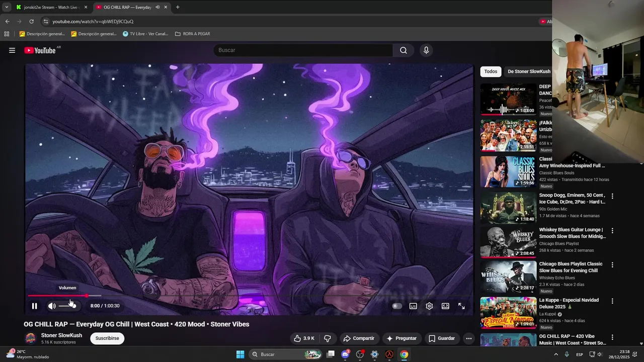Open the ROPA A PEGAR bookmarks folder
This screenshot has width=644, height=362.
192,34
